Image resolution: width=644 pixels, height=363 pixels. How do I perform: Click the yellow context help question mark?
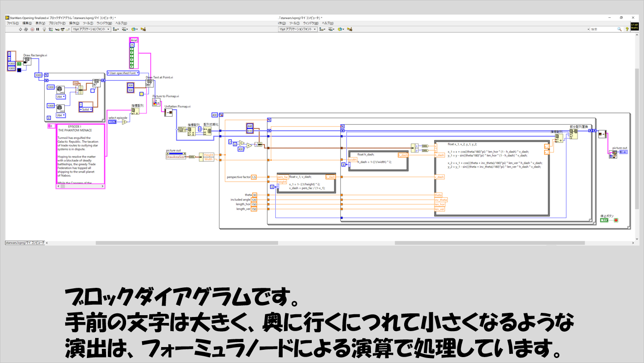tap(627, 29)
